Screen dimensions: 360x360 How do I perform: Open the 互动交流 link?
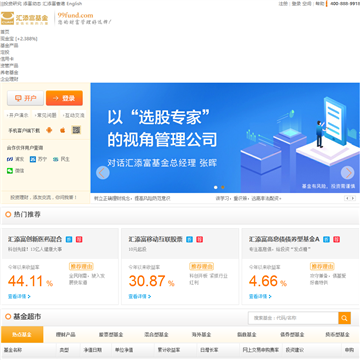click(x=74, y=115)
